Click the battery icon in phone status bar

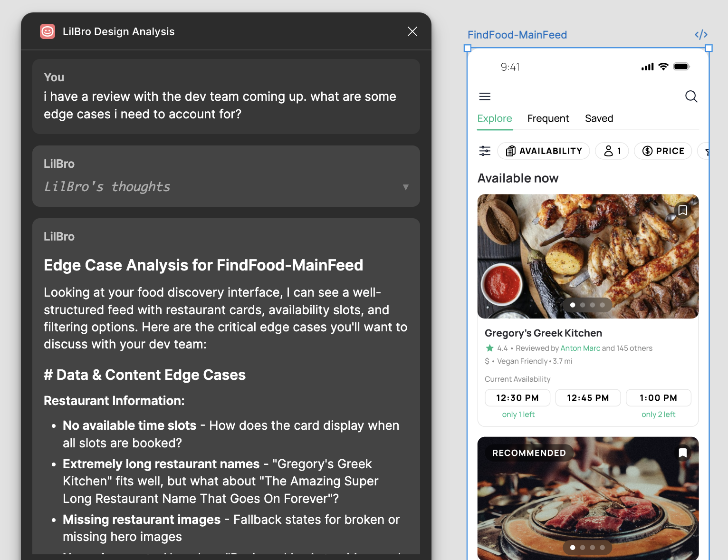681,67
